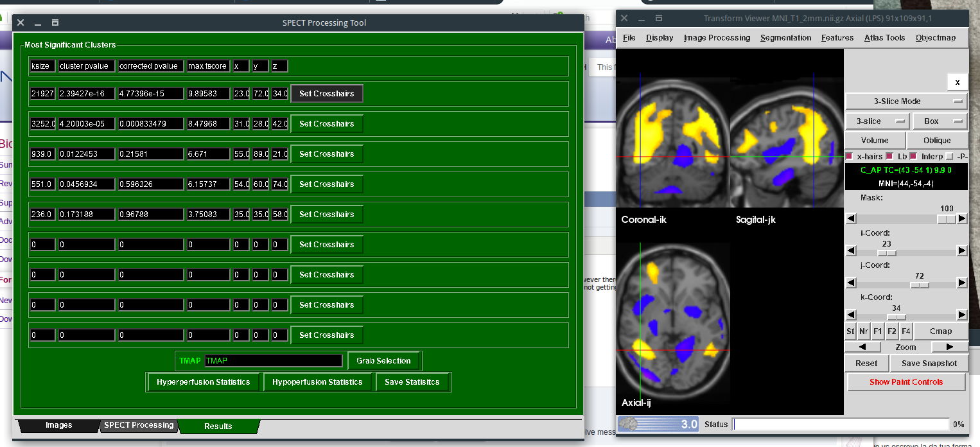Click the Hyperperfusion Statistics button
980x447 pixels.
coord(203,382)
